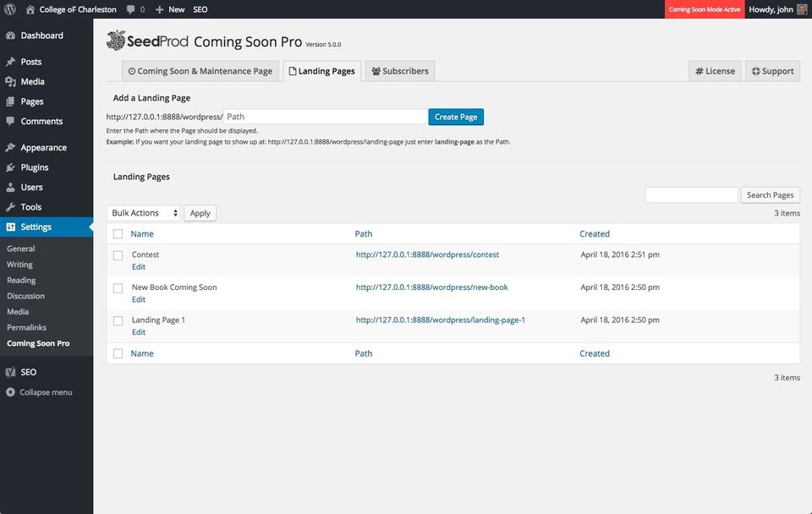
Task: Click the WordPress logo icon
Action: pos(10,9)
